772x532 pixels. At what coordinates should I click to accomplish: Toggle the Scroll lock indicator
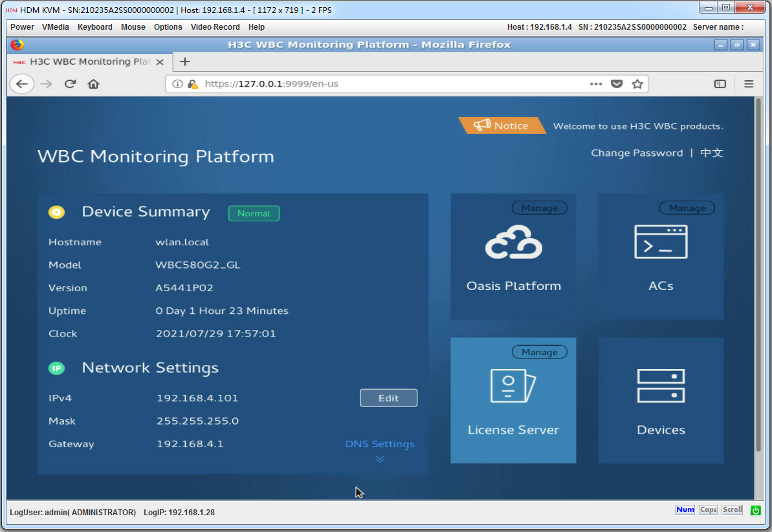click(x=732, y=510)
